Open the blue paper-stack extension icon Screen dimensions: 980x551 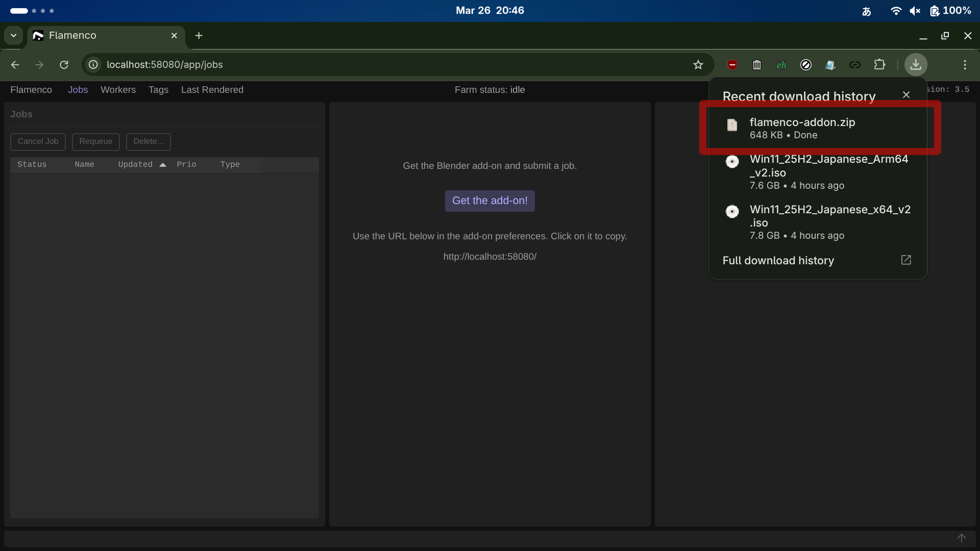click(x=830, y=65)
